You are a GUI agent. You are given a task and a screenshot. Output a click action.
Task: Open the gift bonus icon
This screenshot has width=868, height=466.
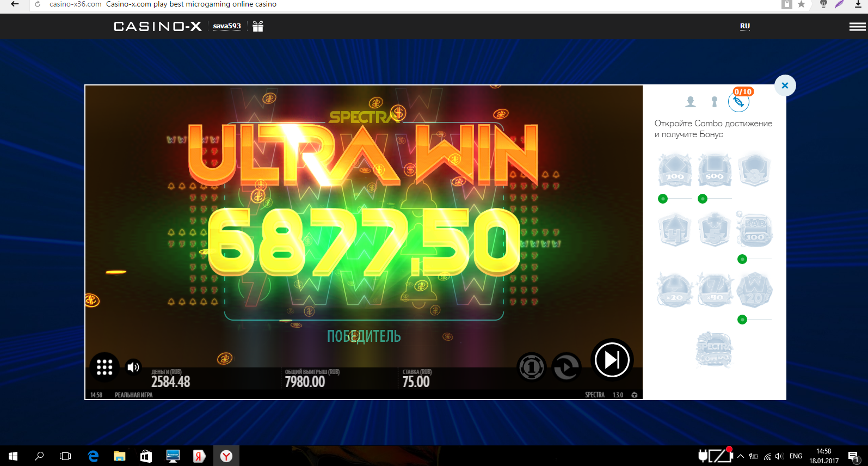pyautogui.click(x=258, y=26)
